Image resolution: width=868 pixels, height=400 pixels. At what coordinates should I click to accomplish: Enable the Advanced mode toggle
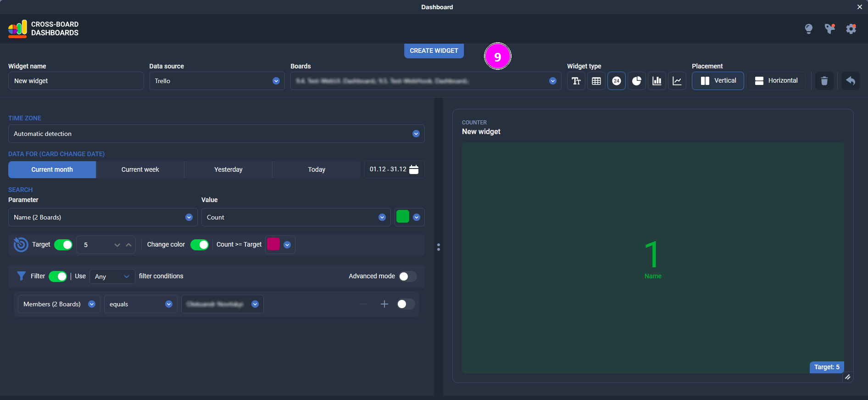tap(407, 276)
